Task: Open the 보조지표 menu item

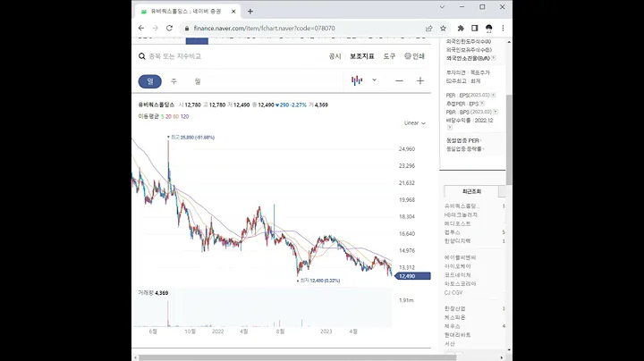Action: [362, 56]
